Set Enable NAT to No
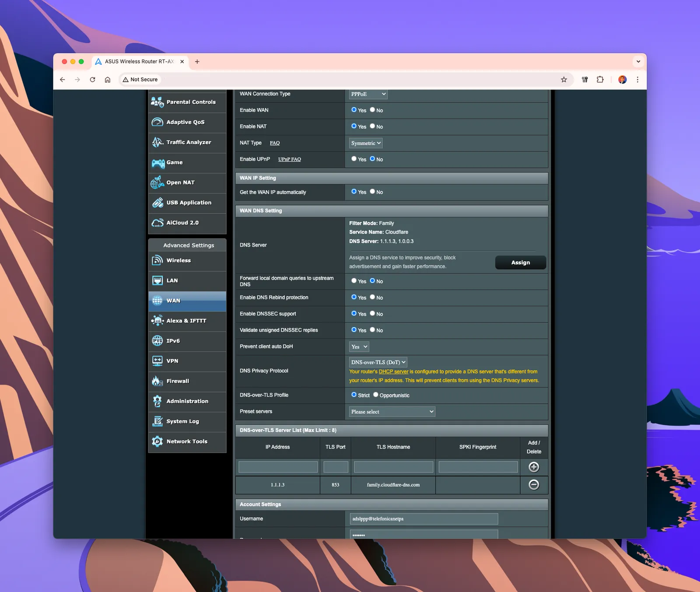 click(372, 126)
